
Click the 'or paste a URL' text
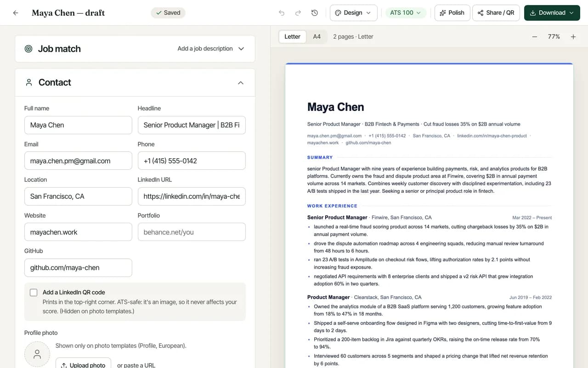pyautogui.click(x=136, y=365)
